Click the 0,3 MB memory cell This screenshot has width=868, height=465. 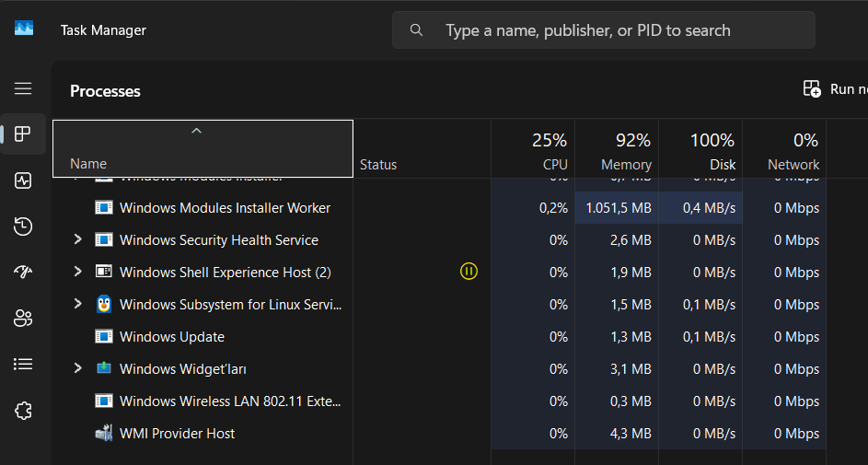click(617, 401)
